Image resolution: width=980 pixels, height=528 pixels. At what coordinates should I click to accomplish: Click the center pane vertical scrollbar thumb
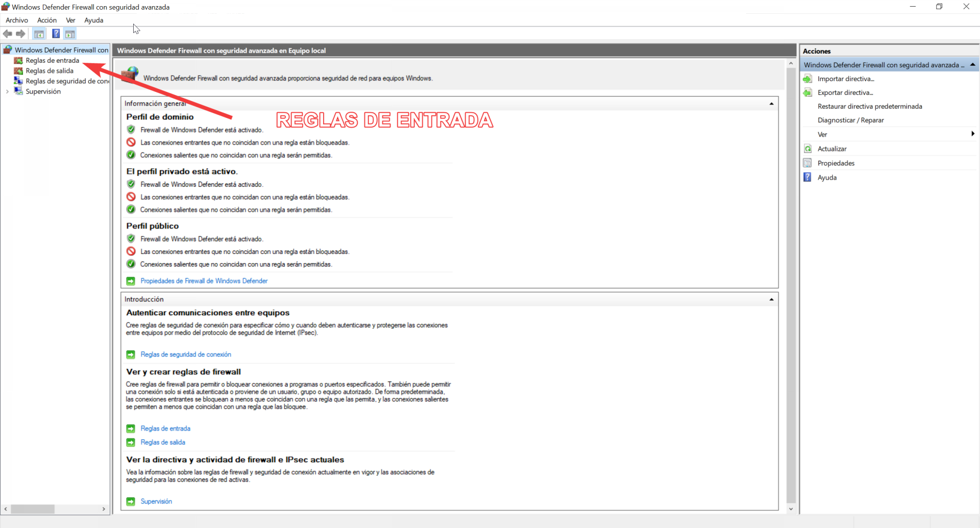[791, 286]
